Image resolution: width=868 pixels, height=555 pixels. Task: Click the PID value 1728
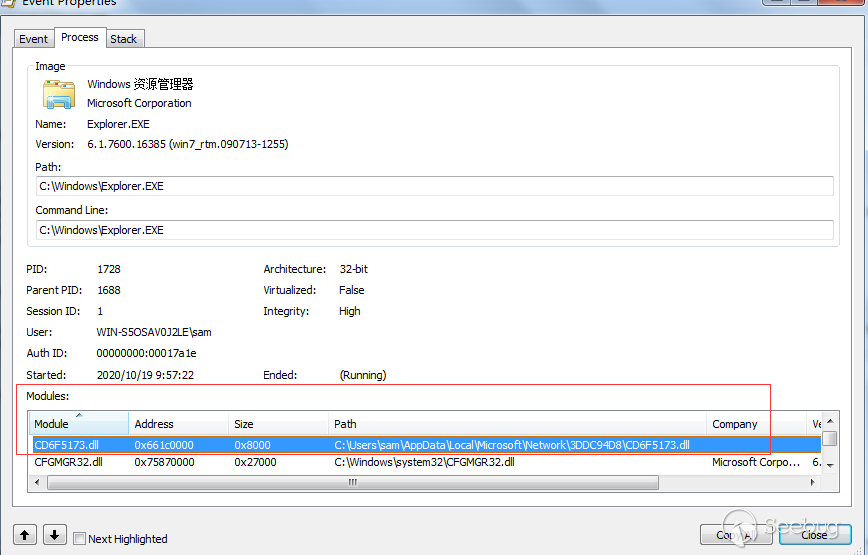click(x=108, y=269)
